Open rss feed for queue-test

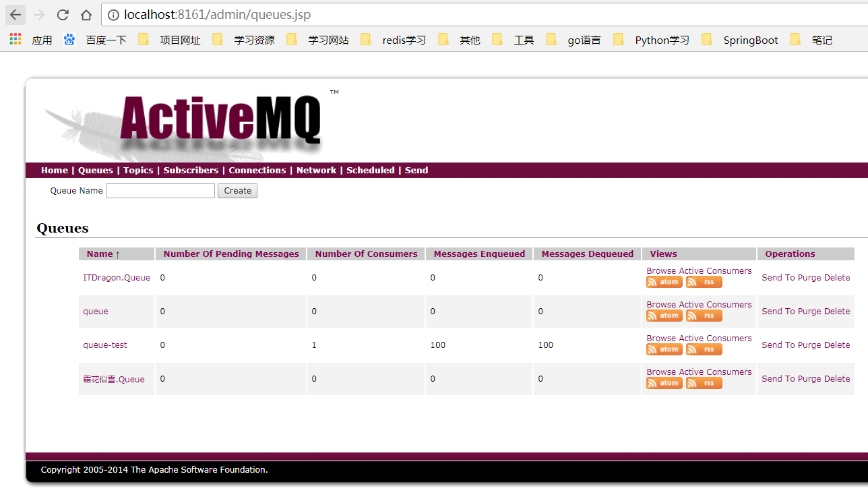click(704, 349)
